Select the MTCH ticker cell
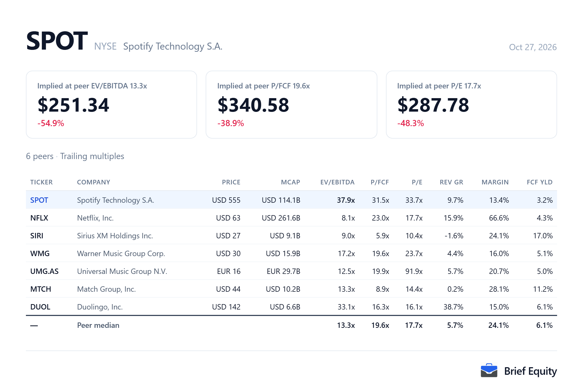Screen dimensions: 583x392 pos(41,289)
